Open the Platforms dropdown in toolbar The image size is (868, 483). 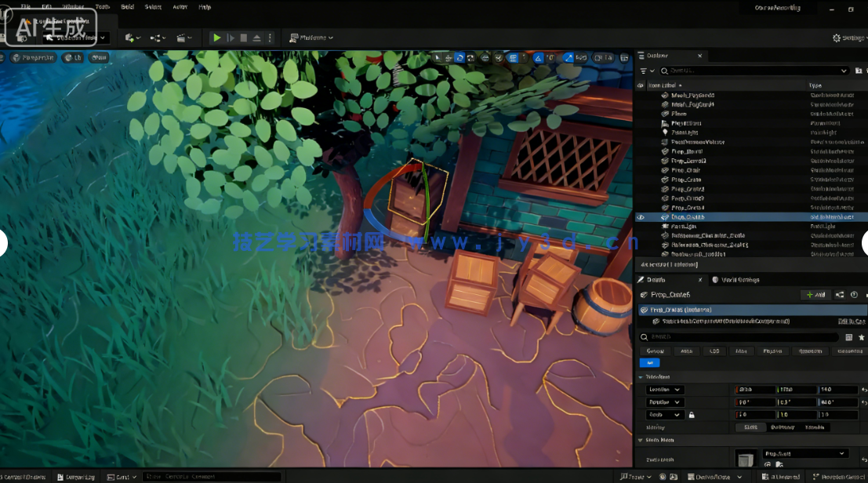point(311,37)
